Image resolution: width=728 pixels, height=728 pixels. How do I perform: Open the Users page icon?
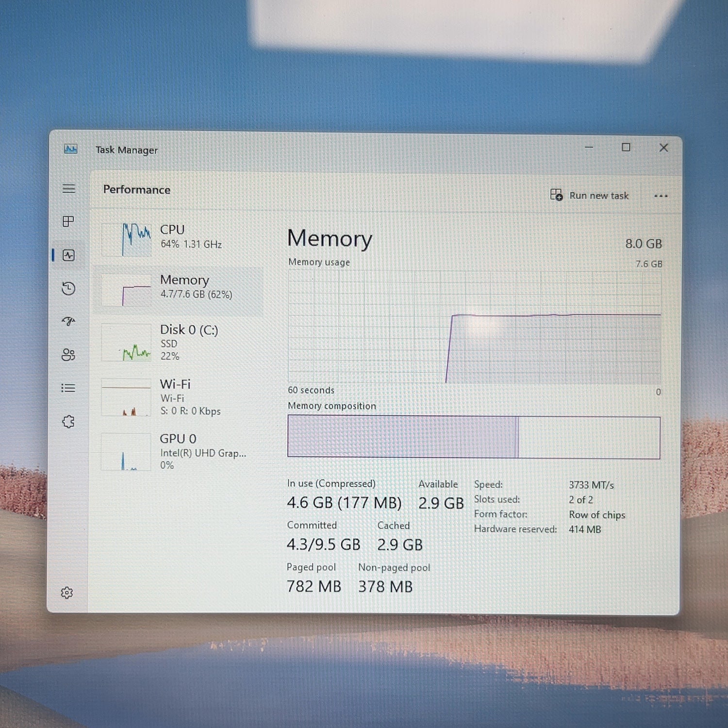68,355
